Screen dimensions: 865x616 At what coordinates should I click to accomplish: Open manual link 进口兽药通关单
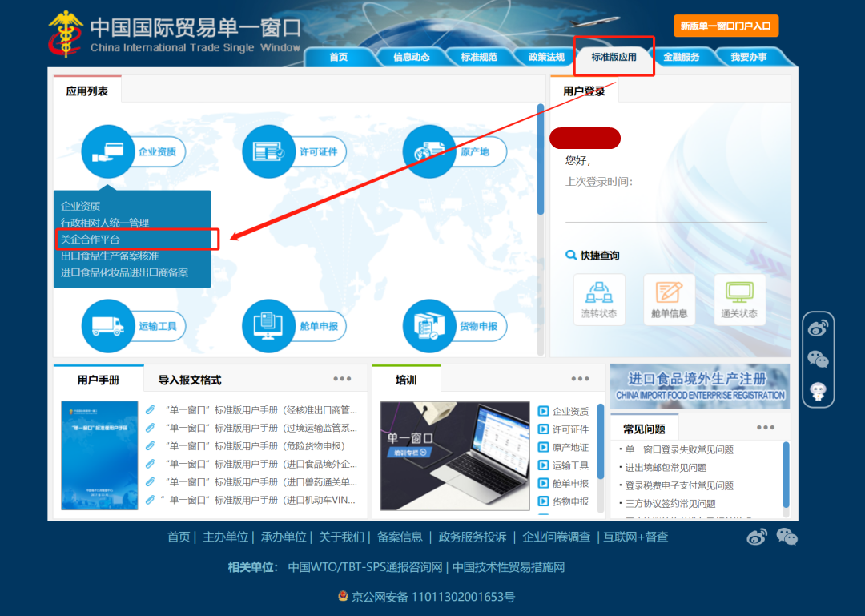point(260,482)
